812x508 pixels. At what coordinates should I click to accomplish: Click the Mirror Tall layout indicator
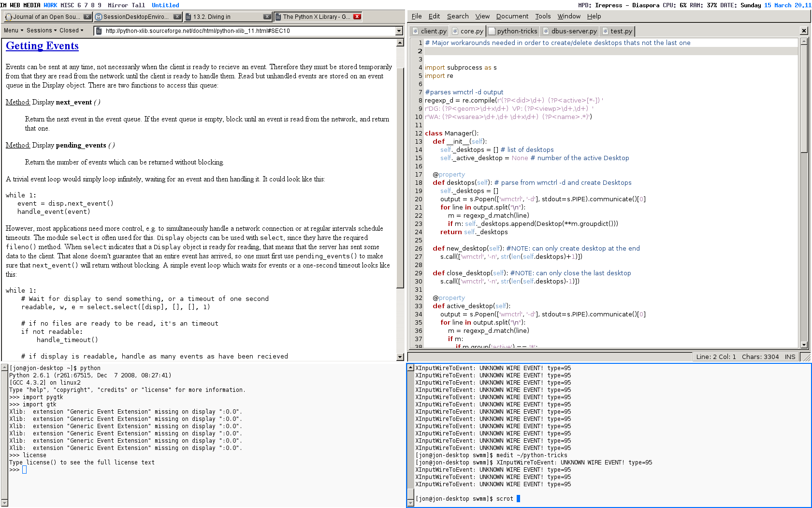click(x=126, y=5)
